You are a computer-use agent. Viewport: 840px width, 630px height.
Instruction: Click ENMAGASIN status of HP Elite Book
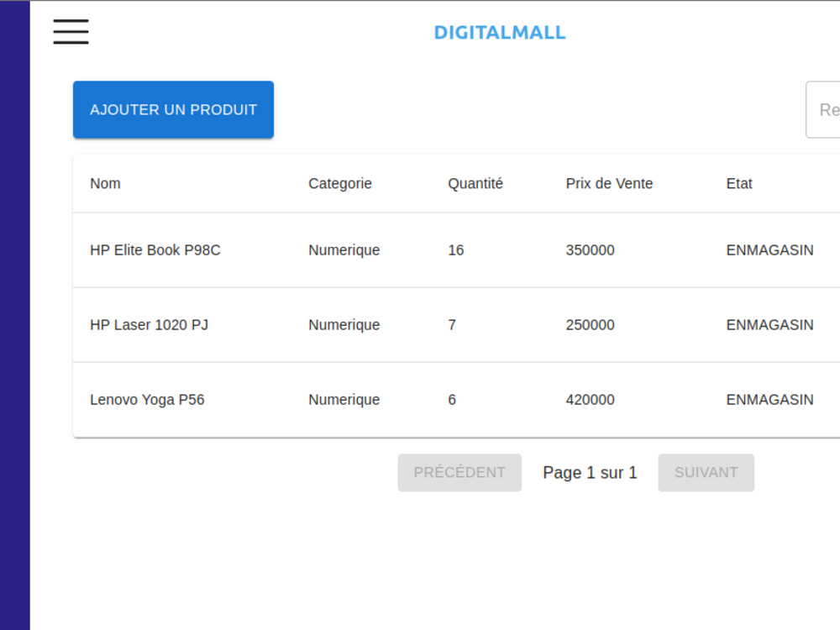(769, 250)
